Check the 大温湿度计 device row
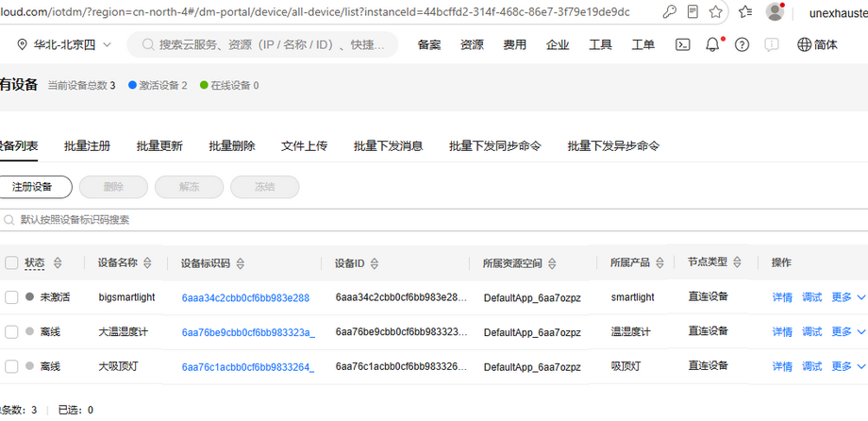 click(x=11, y=332)
